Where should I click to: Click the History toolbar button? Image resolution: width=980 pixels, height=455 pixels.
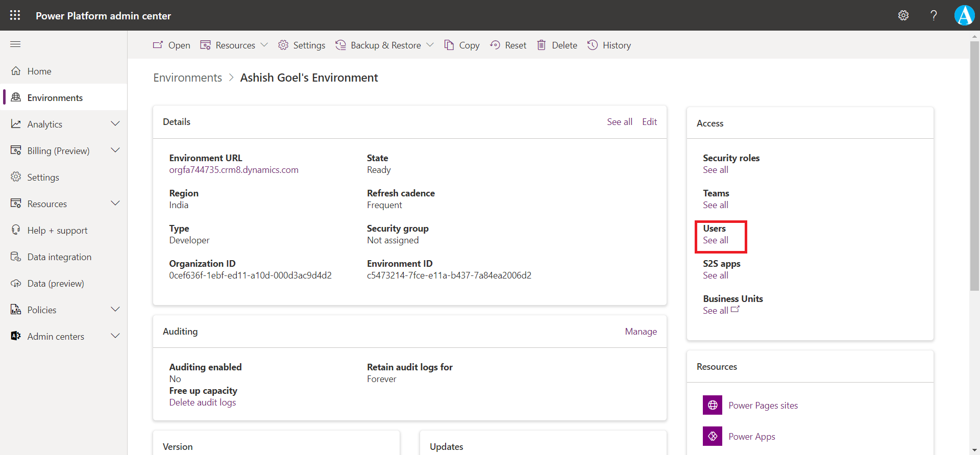[609, 45]
